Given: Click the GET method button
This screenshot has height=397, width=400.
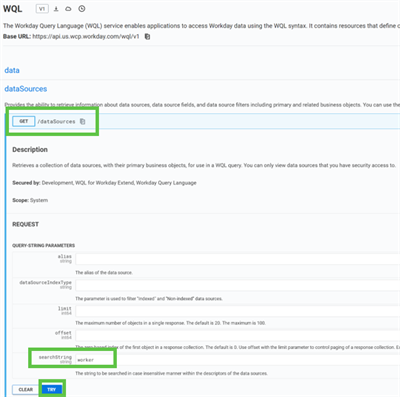Looking at the screenshot, I should 24,121.
